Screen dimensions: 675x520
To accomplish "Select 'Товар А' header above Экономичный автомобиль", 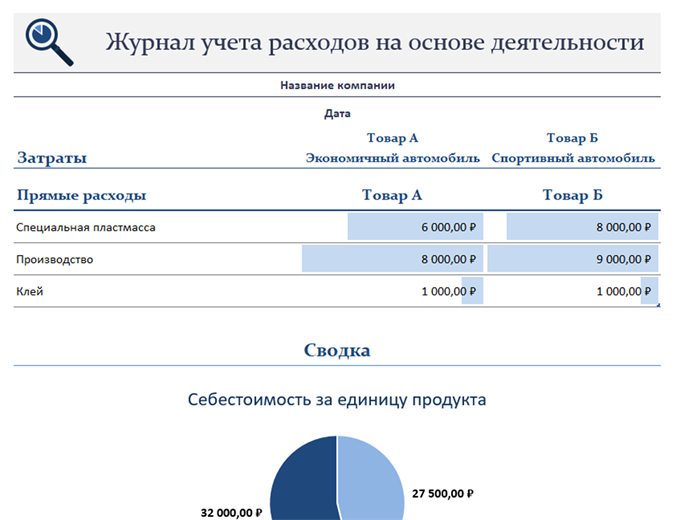I will tap(392, 138).
